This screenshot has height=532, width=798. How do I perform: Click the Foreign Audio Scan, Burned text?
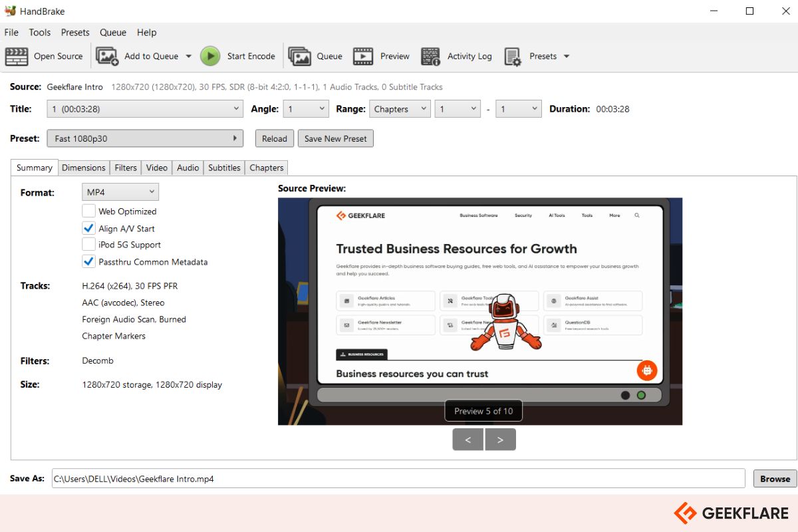click(134, 319)
